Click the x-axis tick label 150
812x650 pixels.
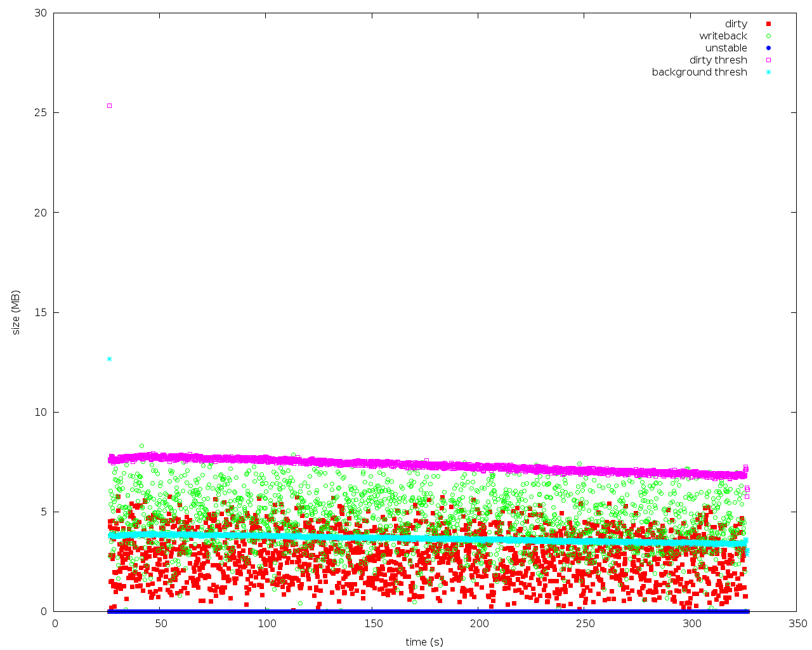tap(373, 623)
